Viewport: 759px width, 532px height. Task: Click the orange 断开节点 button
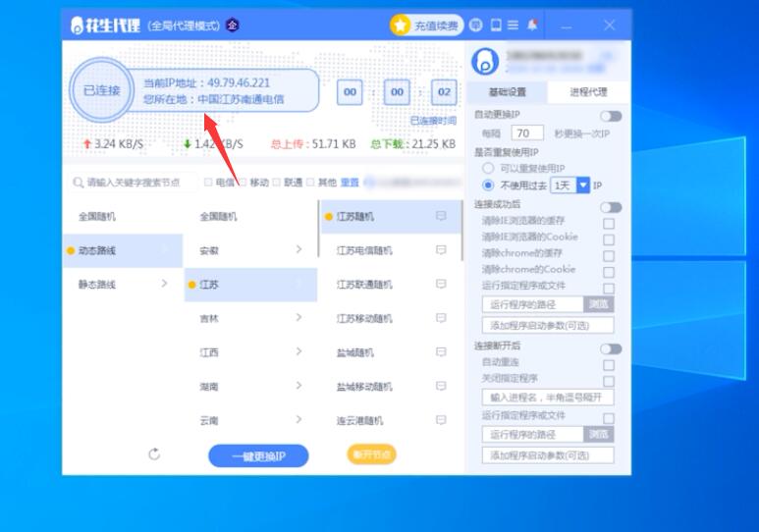[x=372, y=454]
